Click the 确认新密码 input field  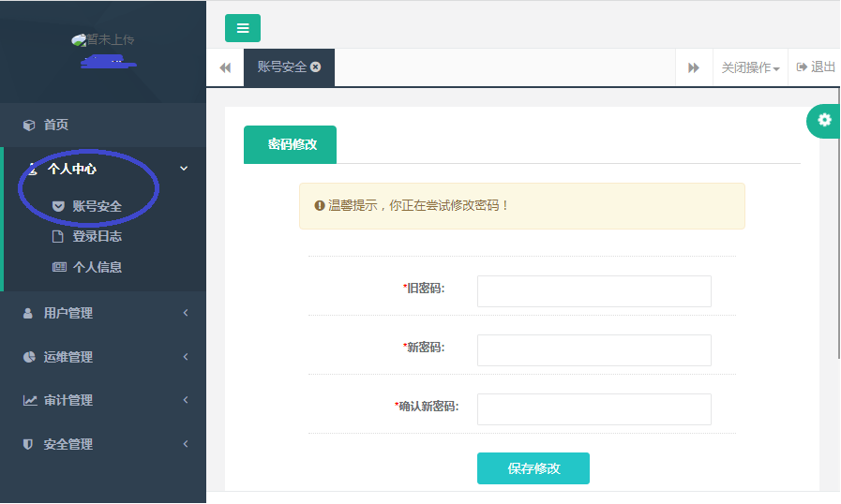tap(593, 409)
